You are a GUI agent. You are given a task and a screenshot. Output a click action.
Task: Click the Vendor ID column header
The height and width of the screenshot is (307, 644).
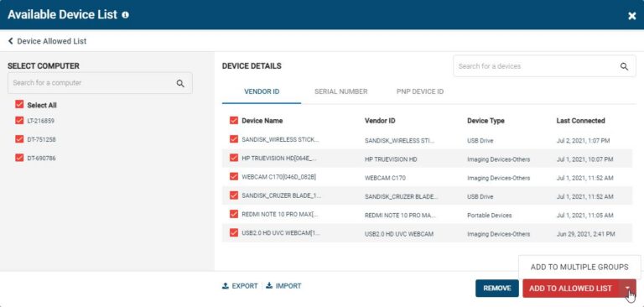380,121
